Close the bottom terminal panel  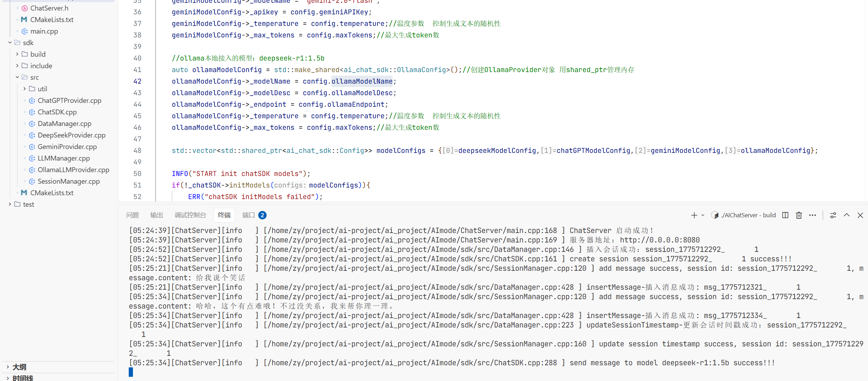[x=860, y=215]
